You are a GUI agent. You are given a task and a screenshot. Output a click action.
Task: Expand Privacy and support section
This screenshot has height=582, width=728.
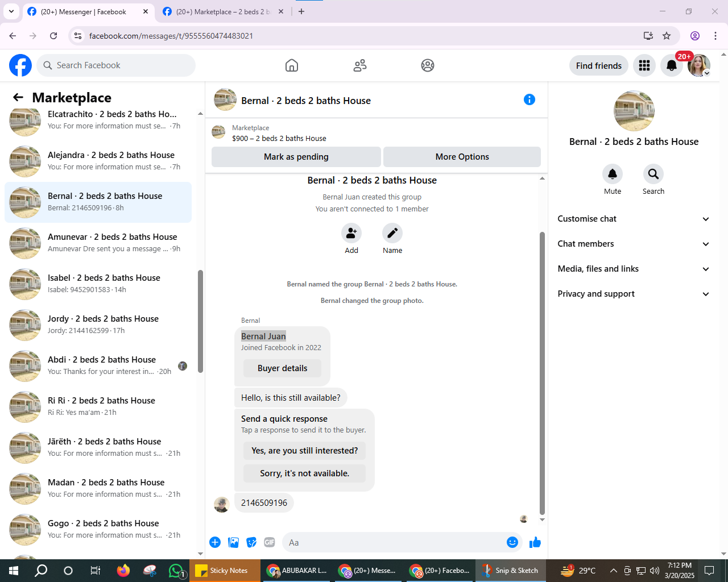[x=634, y=294]
